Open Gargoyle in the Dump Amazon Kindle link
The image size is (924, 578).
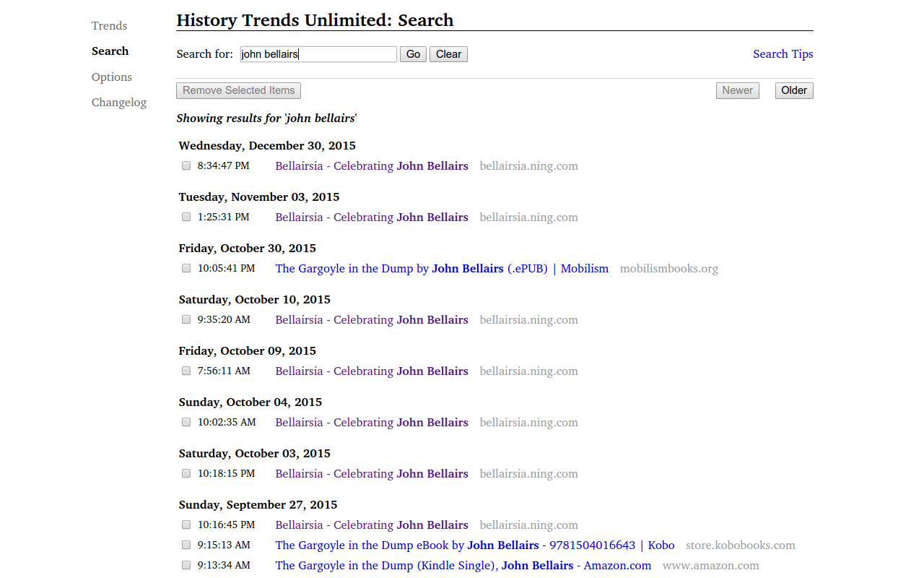(x=463, y=566)
